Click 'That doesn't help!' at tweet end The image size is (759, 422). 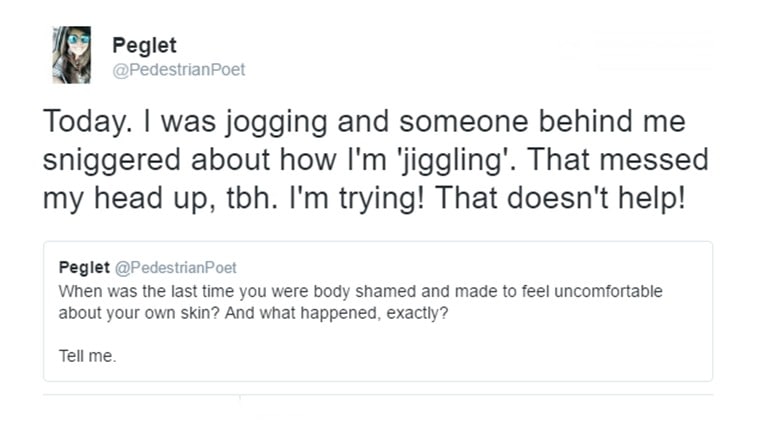560,198
